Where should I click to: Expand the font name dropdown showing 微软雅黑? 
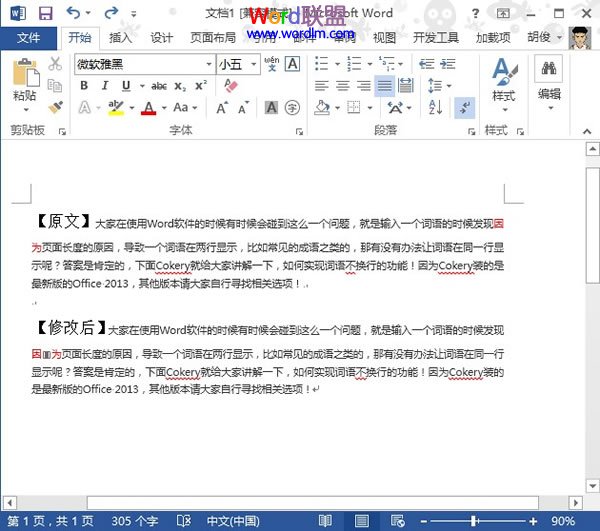[x=207, y=64]
